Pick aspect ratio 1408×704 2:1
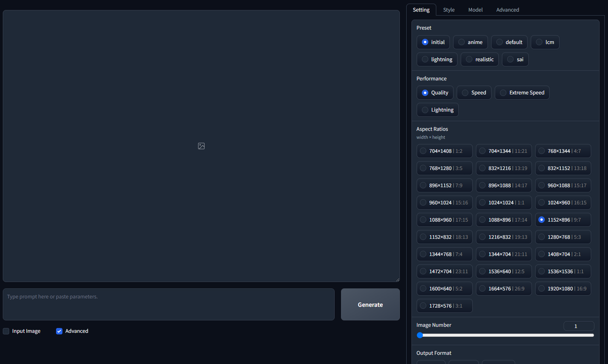Image resolution: width=608 pixels, height=364 pixels. 563,254
